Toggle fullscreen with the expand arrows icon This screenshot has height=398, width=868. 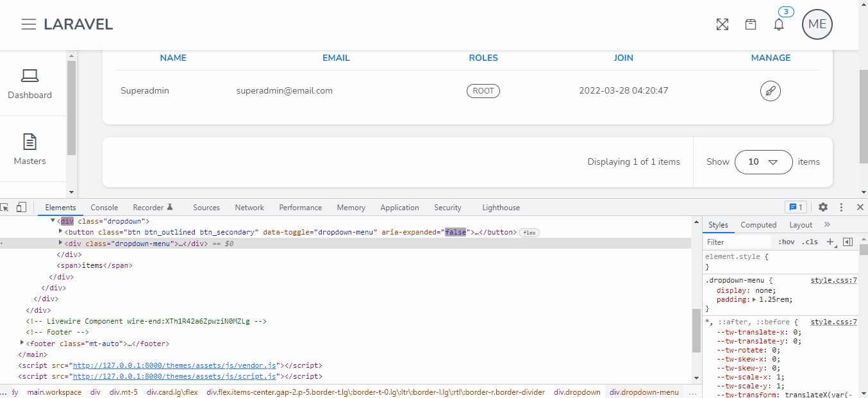[722, 24]
